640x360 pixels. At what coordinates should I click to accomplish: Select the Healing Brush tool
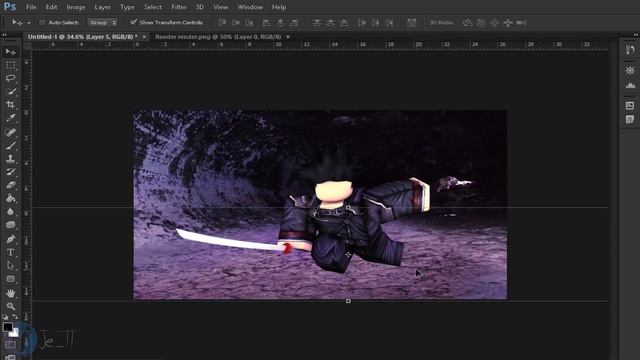tap(11, 132)
